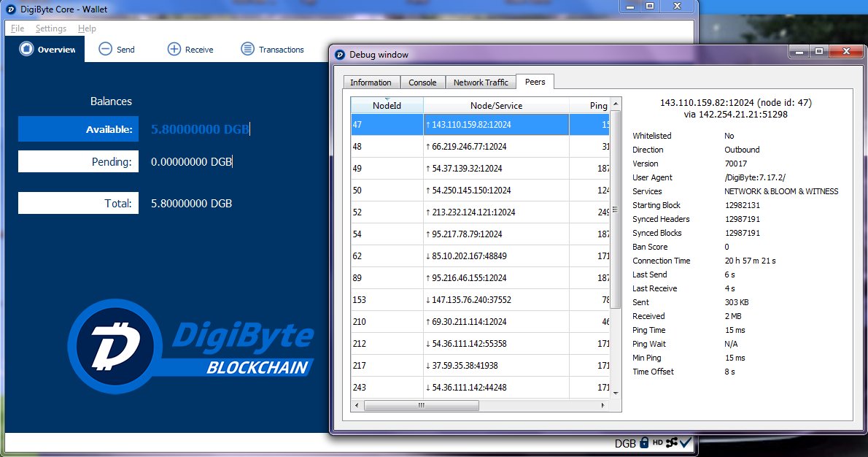Click NodeId cell 48
Viewport: 868px width, 457px height.
click(x=387, y=146)
